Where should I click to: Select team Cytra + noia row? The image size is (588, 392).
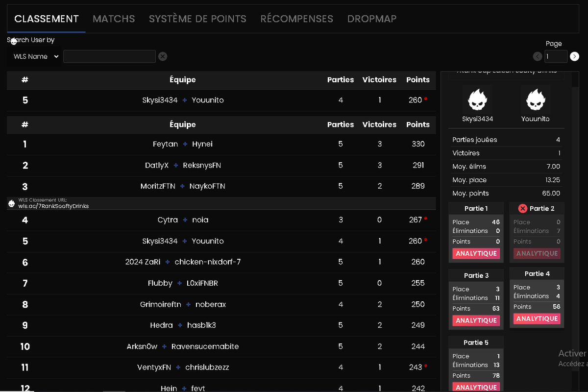(221, 220)
